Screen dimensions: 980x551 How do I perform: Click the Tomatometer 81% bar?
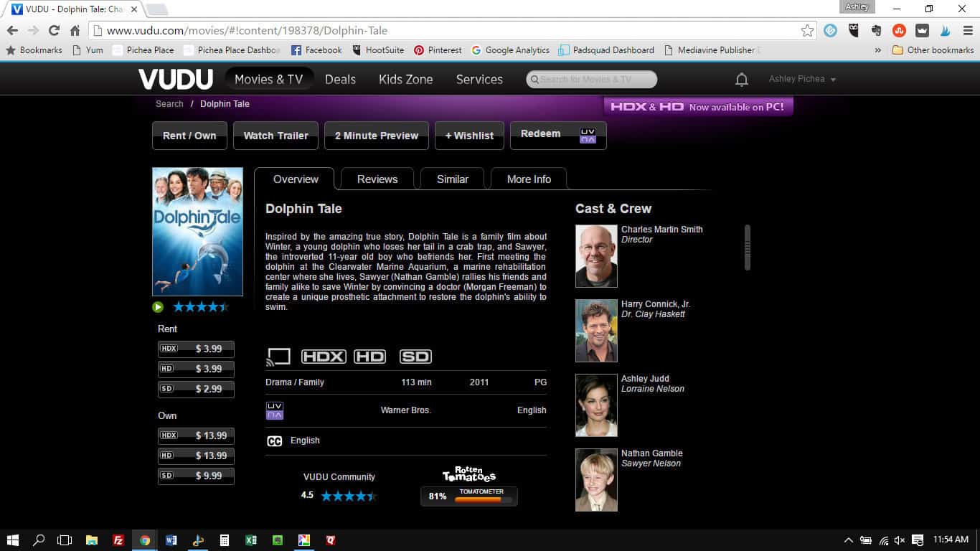(468, 496)
